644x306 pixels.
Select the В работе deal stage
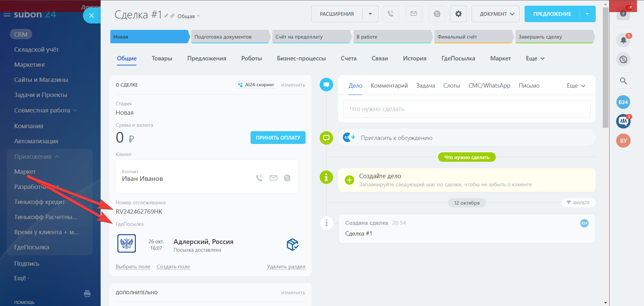tap(392, 37)
